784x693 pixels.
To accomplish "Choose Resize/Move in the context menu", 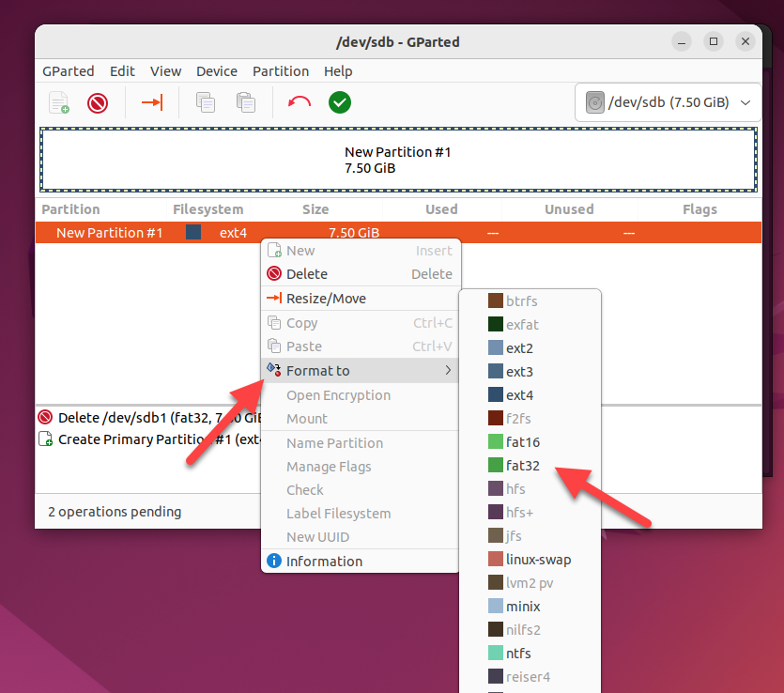I will point(360,299).
